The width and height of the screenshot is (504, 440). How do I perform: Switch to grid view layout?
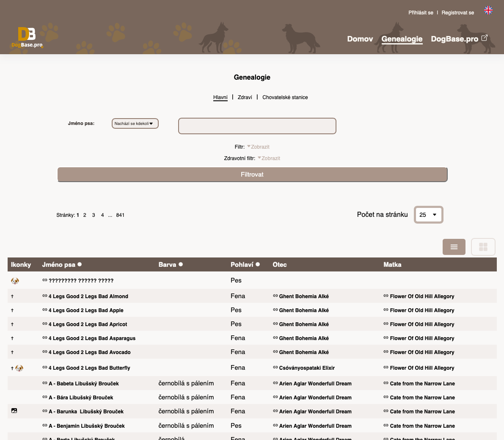point(483,247)
